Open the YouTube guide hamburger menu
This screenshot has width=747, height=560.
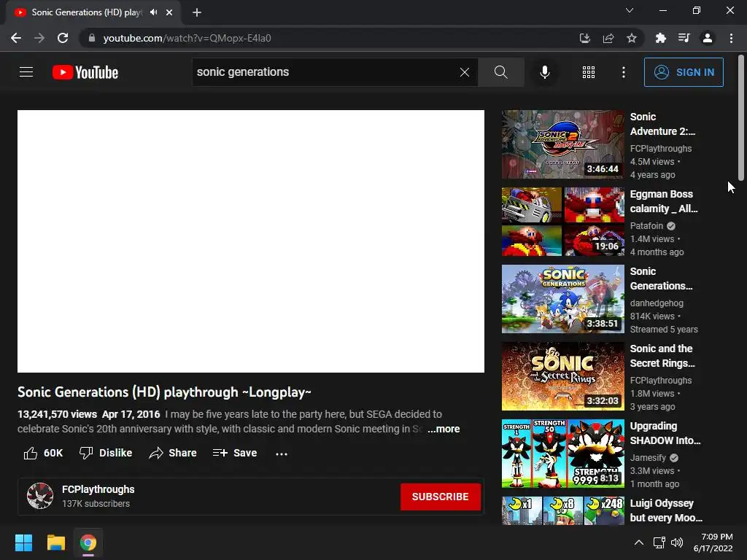pos(26,72)
